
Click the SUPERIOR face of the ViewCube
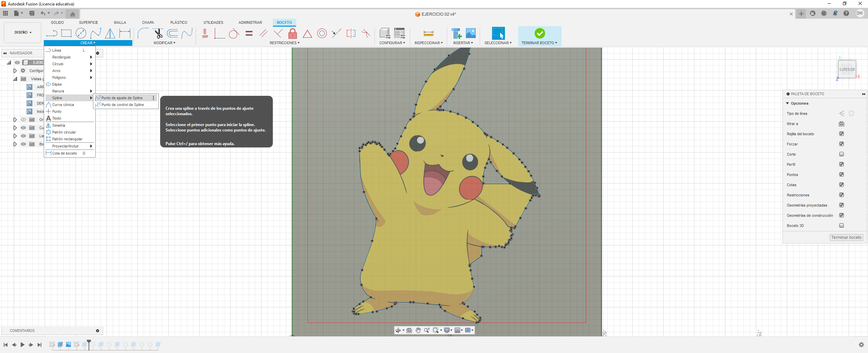pyautogui.click(x=847, y=69)
